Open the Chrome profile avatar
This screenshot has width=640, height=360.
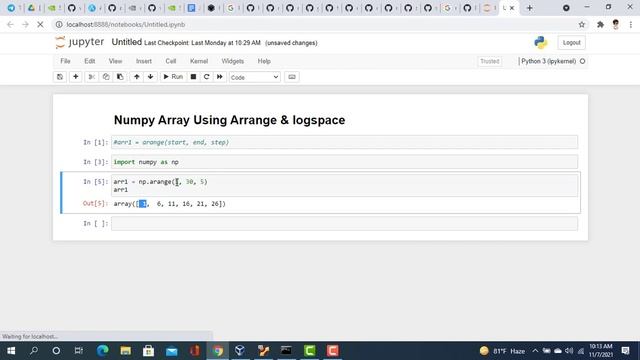616,24
